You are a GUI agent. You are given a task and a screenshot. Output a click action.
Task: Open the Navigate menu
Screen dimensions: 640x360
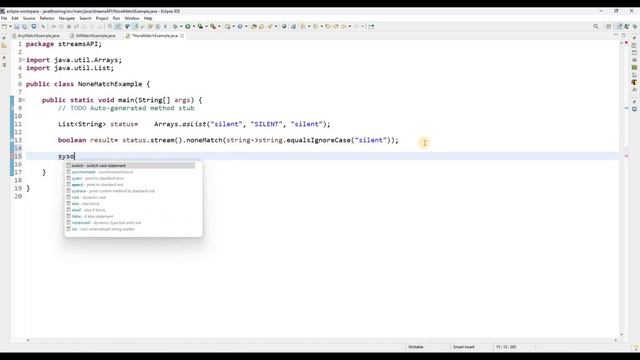[x=67, y=18]
